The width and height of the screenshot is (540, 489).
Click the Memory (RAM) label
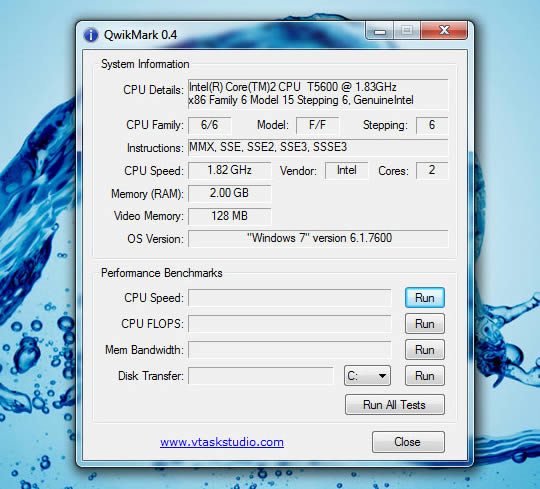coord(147,194)
